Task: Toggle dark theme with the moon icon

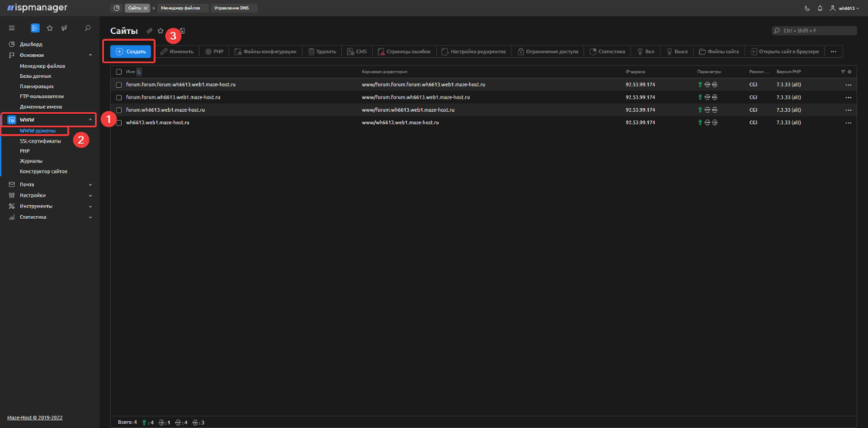Action: tap(808, 8)
